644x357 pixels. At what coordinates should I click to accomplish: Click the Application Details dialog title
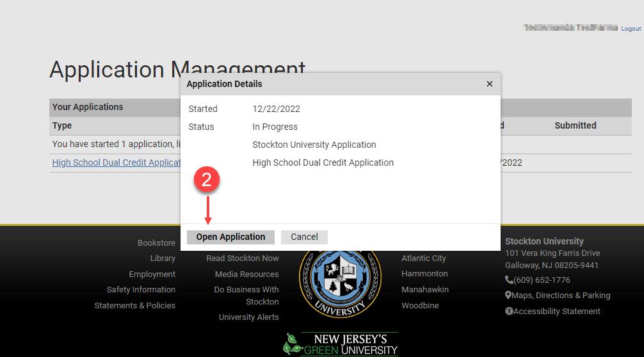click(x=224, y=84)
